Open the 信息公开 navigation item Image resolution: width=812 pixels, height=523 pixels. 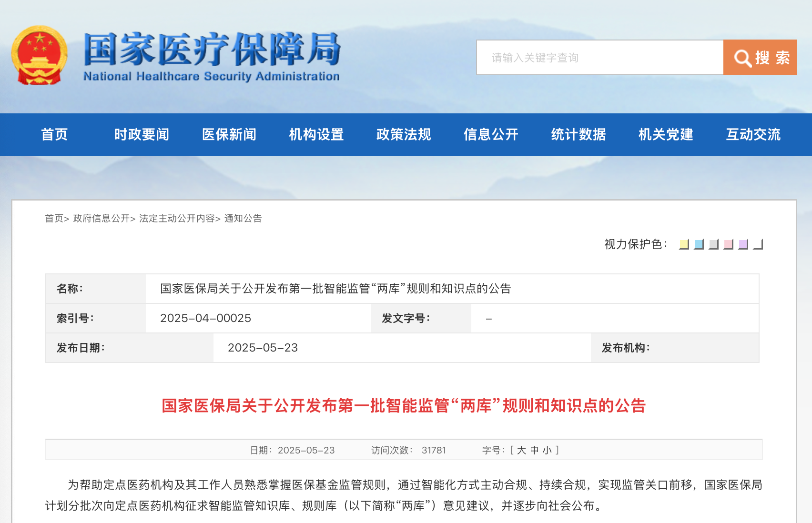click(x=491, y=135)
